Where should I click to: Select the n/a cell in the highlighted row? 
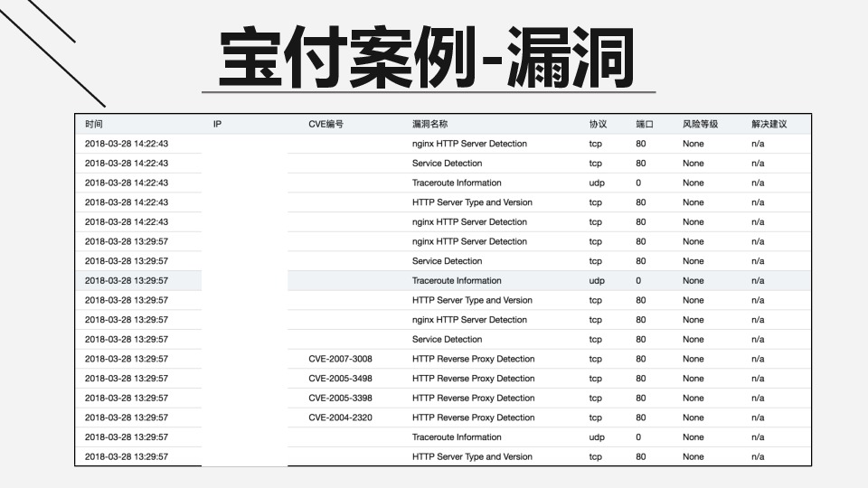(x=758, y=280)
